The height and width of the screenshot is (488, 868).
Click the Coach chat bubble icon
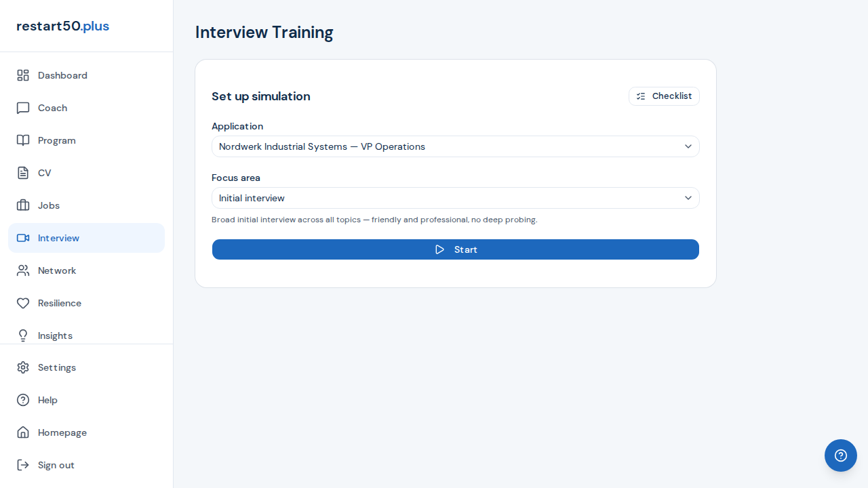click(23, 108)
